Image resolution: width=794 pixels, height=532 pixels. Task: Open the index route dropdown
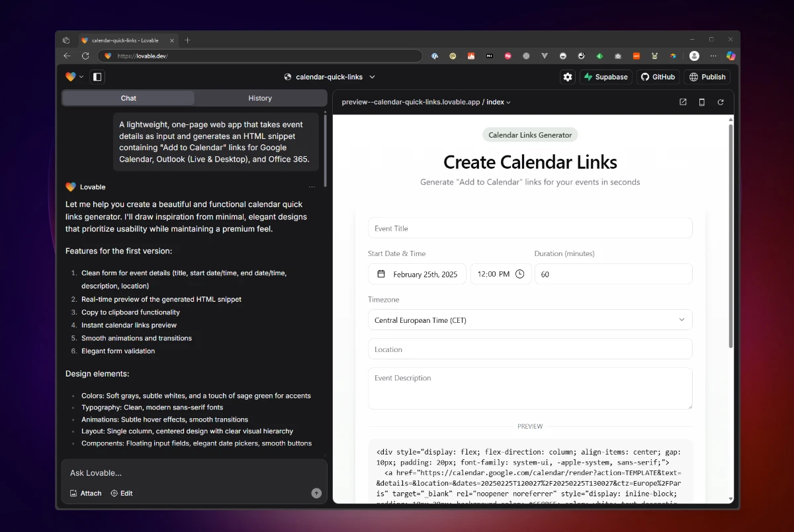(x=498, y=102)
